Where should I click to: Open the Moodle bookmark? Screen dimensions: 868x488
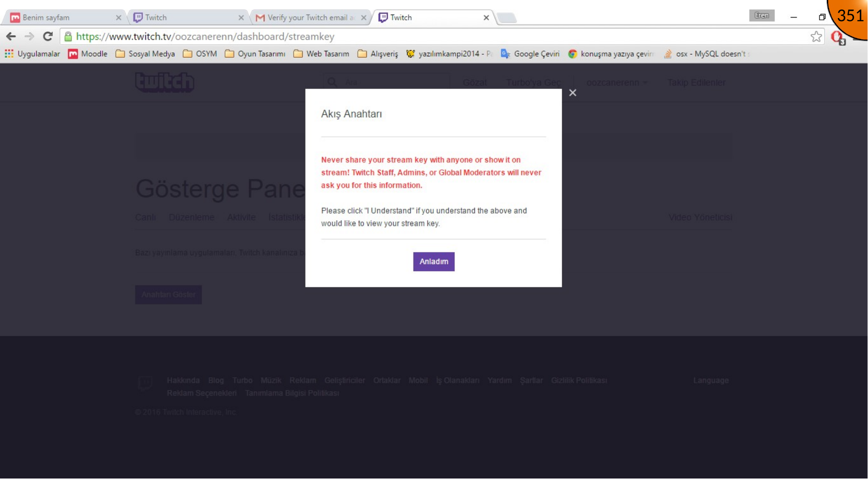[88, 54]
